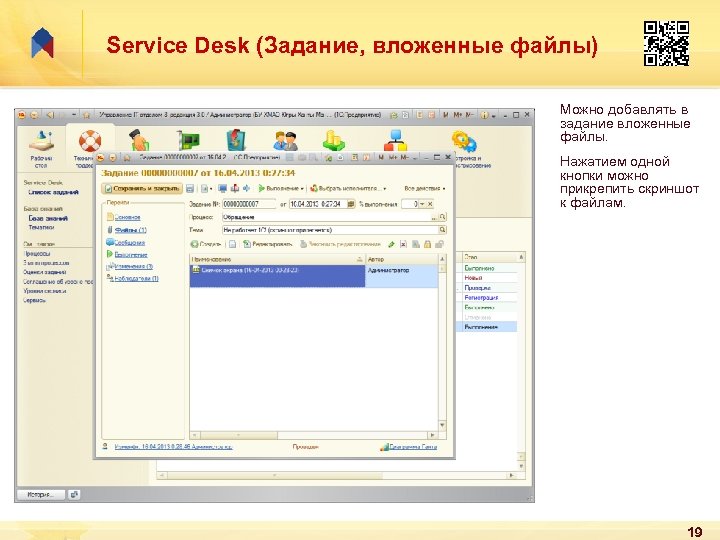
Task: Click the red structure icon in task toolbar
Action: pos(235,188)
